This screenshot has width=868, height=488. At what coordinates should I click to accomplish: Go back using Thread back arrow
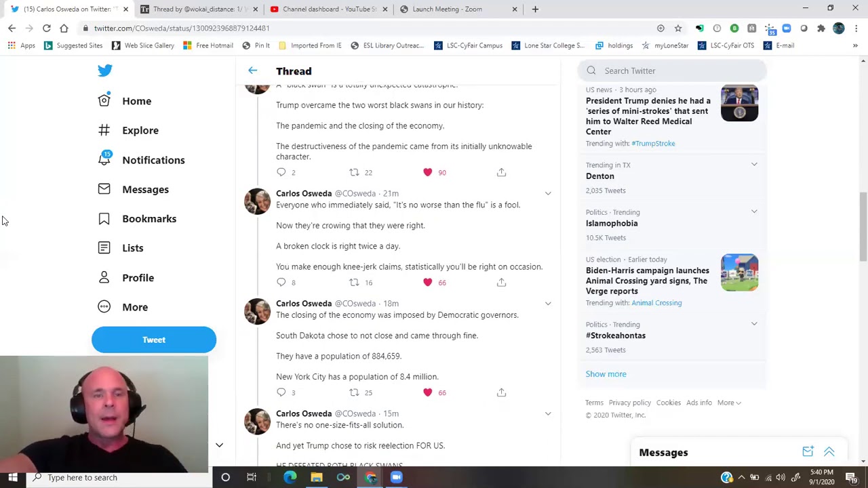(x=252, y=70)
